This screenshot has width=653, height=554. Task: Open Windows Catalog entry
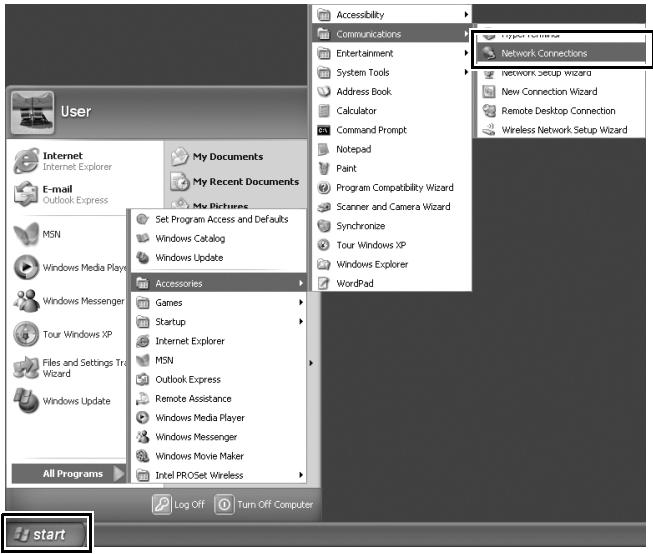tap(219, 238)
